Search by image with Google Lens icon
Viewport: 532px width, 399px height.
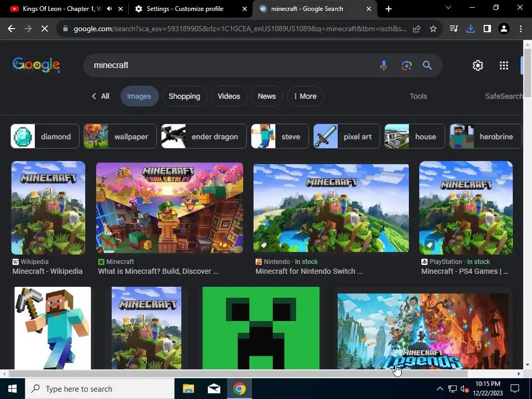[406, 65]
